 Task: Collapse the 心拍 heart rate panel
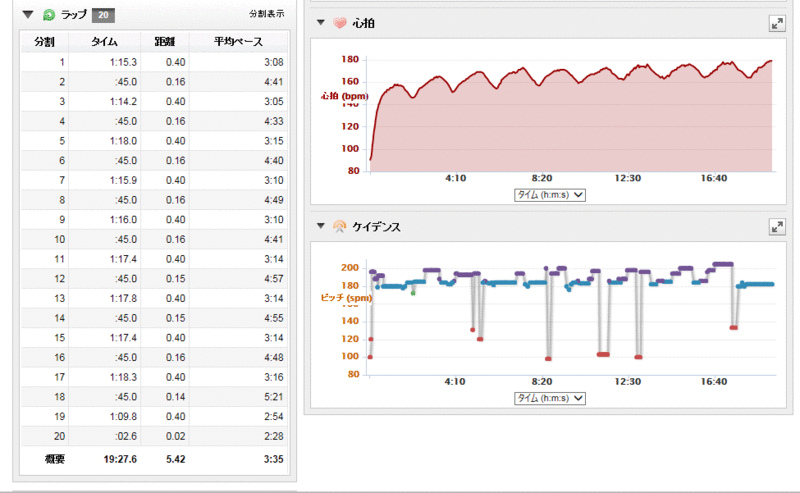click(320, 22)
